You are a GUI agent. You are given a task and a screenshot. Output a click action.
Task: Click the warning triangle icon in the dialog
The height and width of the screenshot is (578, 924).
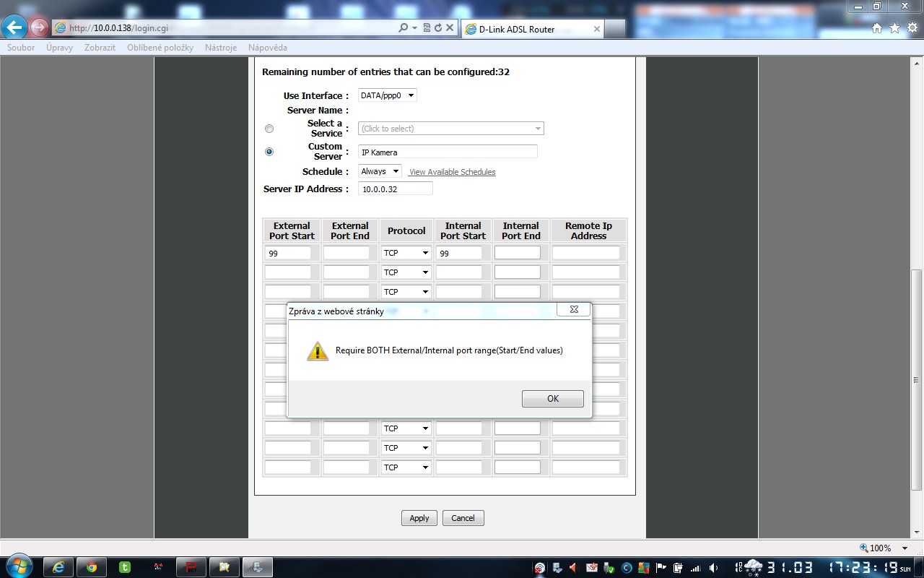pos(318,351)
